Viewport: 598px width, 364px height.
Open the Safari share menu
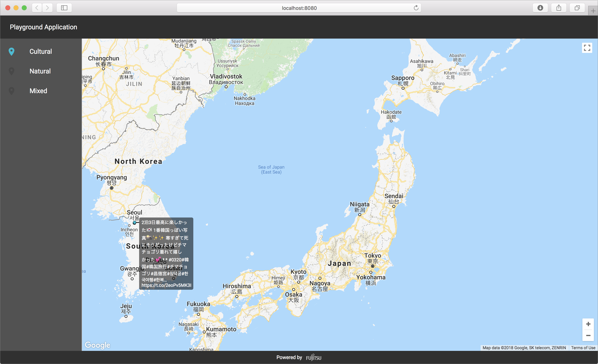click(559, 8)
